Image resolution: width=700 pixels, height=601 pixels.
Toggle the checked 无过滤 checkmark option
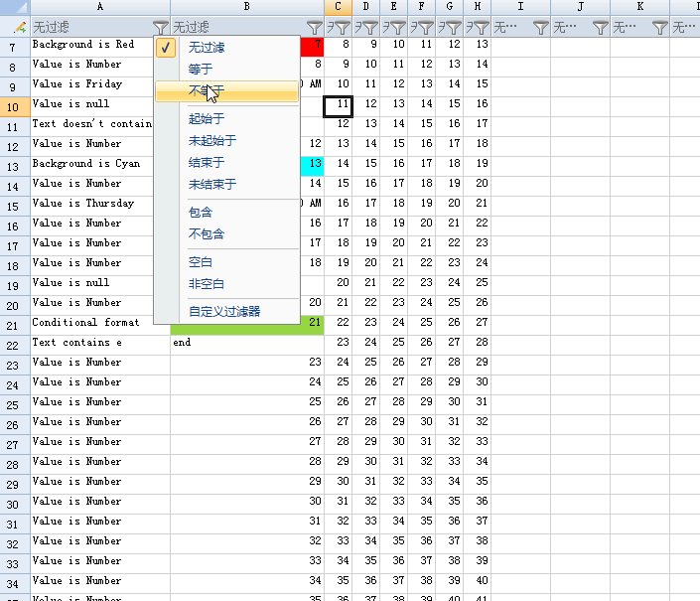[166, 48]
